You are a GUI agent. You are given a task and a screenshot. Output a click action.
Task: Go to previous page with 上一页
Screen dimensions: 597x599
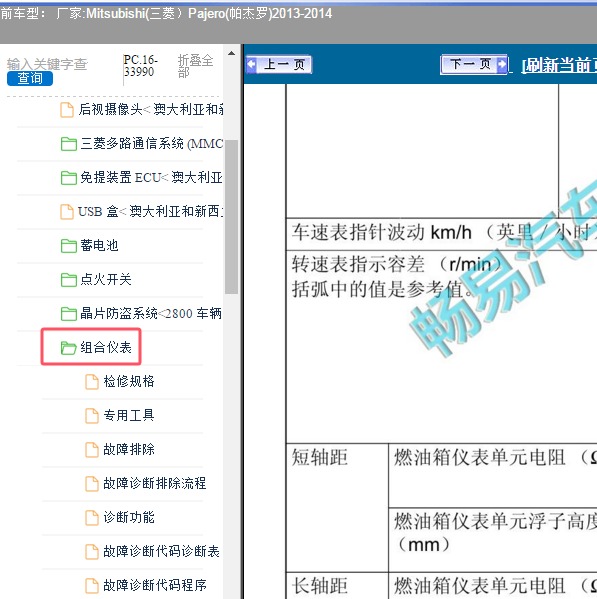[279, 65]
